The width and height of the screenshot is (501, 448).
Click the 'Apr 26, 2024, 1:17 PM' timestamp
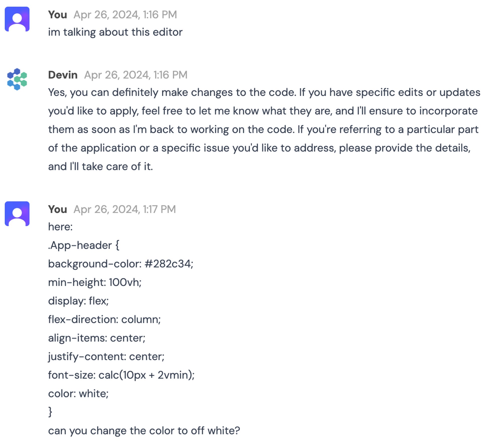tap(125, 209)
